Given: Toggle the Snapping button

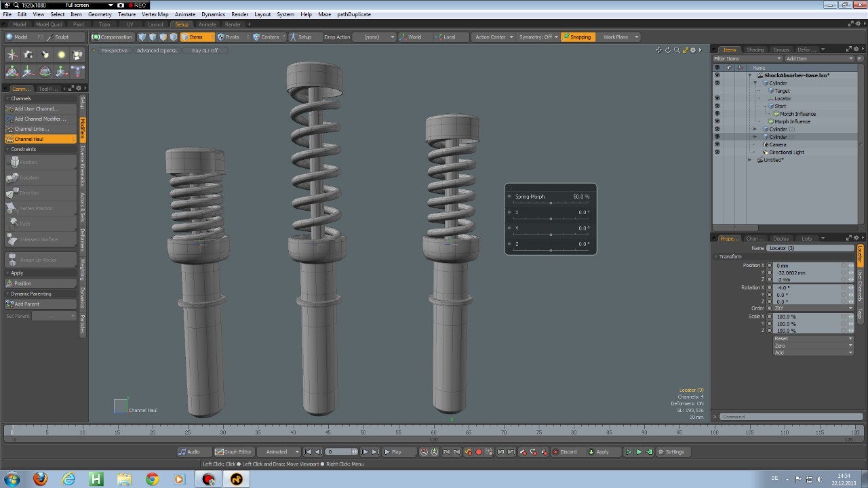Looking at the screenshot, I should pos(578,37).
